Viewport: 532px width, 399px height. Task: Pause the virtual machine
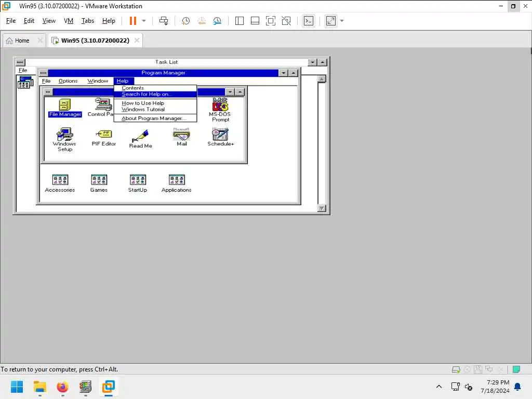pyautogui.click(x=132, y=21)
